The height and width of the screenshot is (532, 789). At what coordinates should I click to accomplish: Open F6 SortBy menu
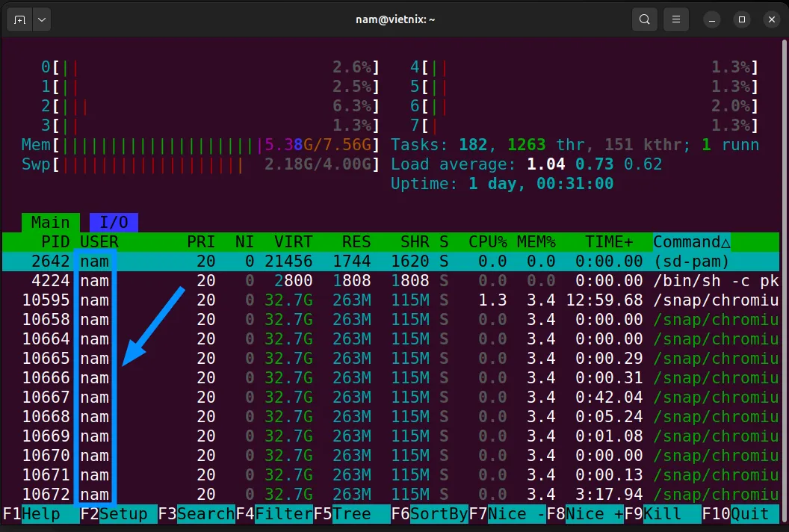click(430, 514)
